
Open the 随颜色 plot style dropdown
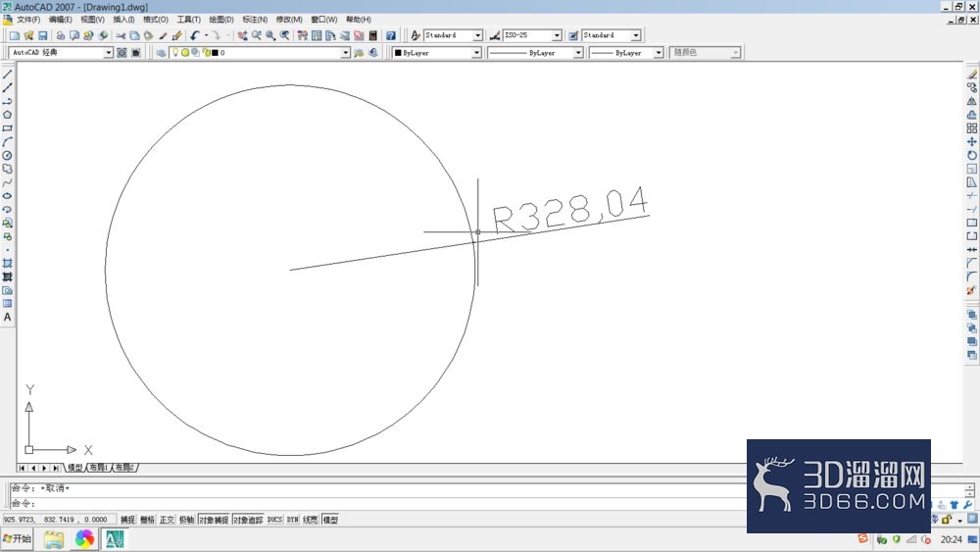(x=736, y=53)
